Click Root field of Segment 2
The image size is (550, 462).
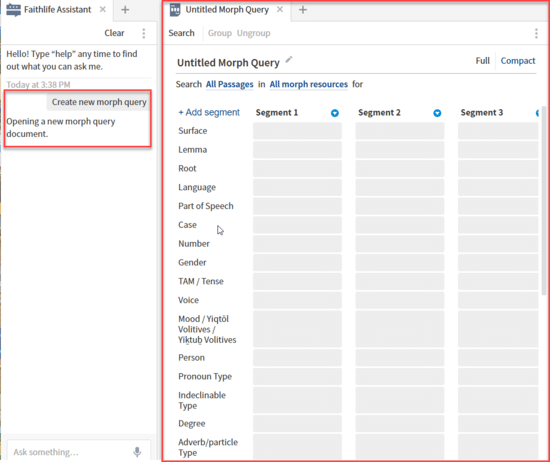(x=400, y=168)
